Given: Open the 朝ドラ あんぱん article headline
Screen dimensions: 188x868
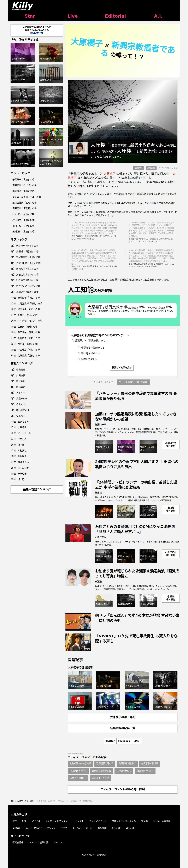Looking at the screenshot, I should click(137, 618).
